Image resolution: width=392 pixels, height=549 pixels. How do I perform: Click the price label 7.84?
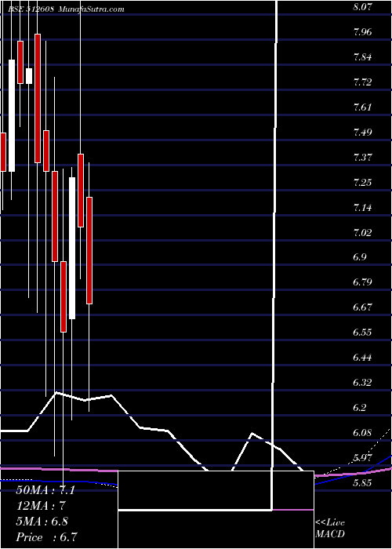coord(363,57)
